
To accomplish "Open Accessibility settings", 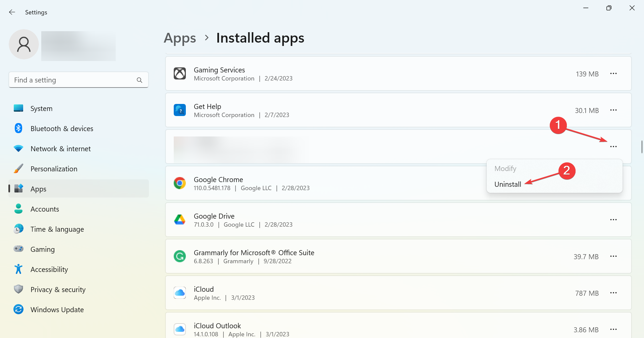I will coord(78,269).
